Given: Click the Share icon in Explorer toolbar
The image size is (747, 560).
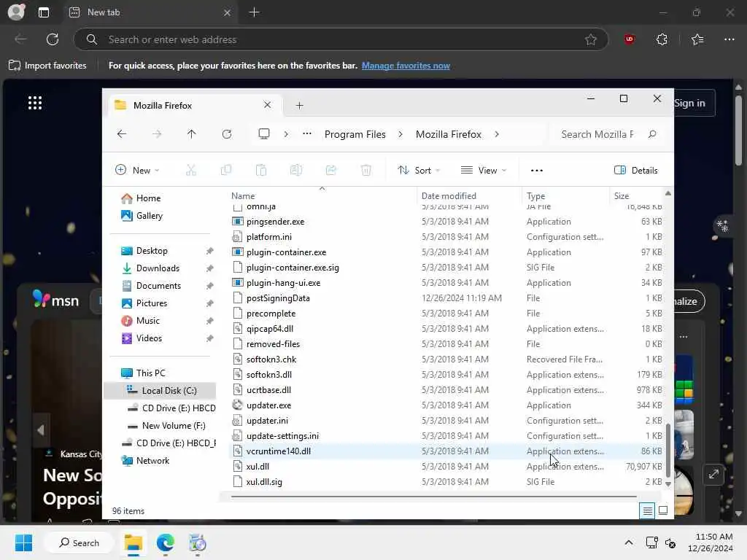Looking at the screenshot, I should [x=331, y=170].
